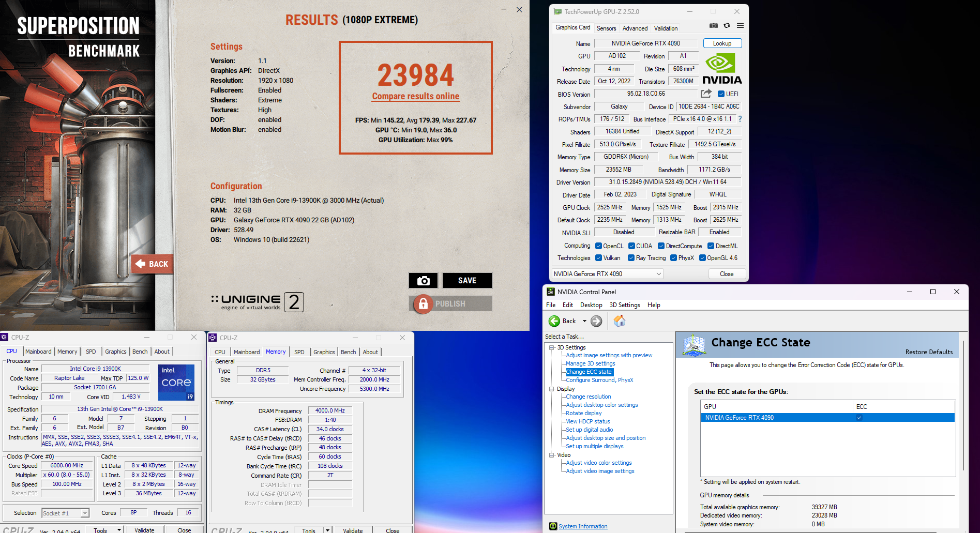980x533 pixels.
Task: Click the Unigine 2 engine logo
Action: click(x=258, y=302)
